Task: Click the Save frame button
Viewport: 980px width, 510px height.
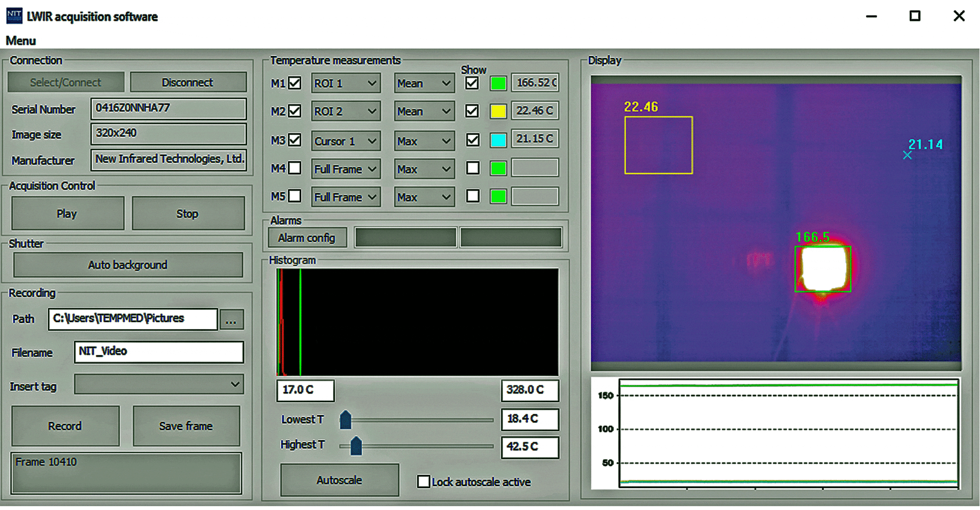Action: [186, 426]
